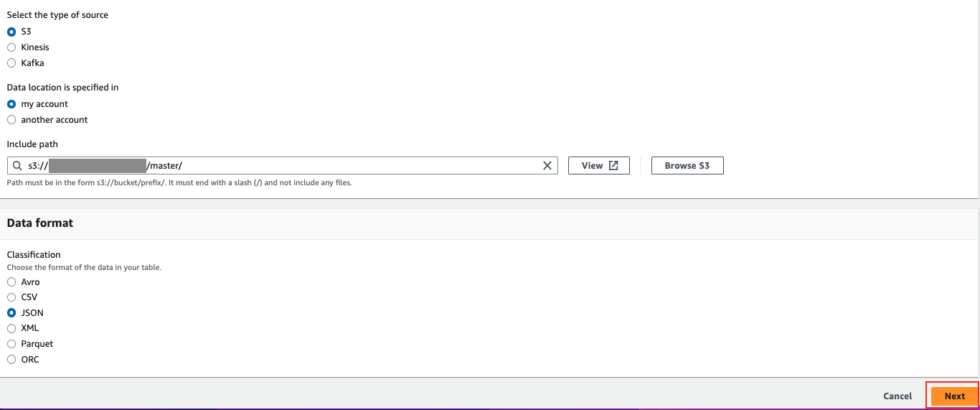Click 'Select the type of source' label
Image resolution: width=980 pixels, height=410 pixels.
pyautogui.click(x=57, y=15)
